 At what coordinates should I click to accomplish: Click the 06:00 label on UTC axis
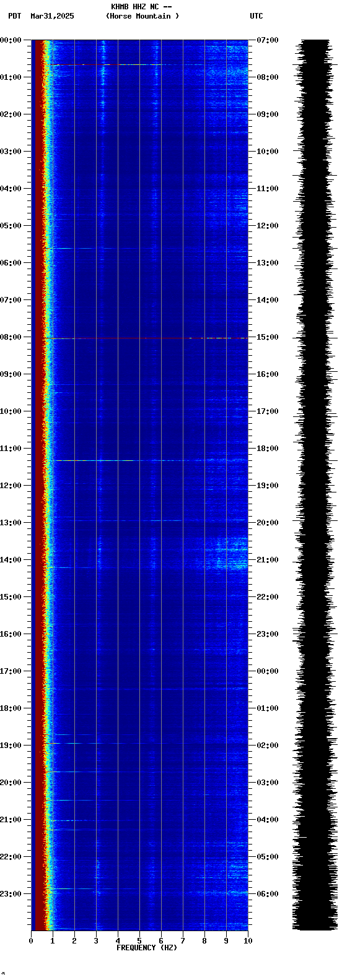[268, 894]
